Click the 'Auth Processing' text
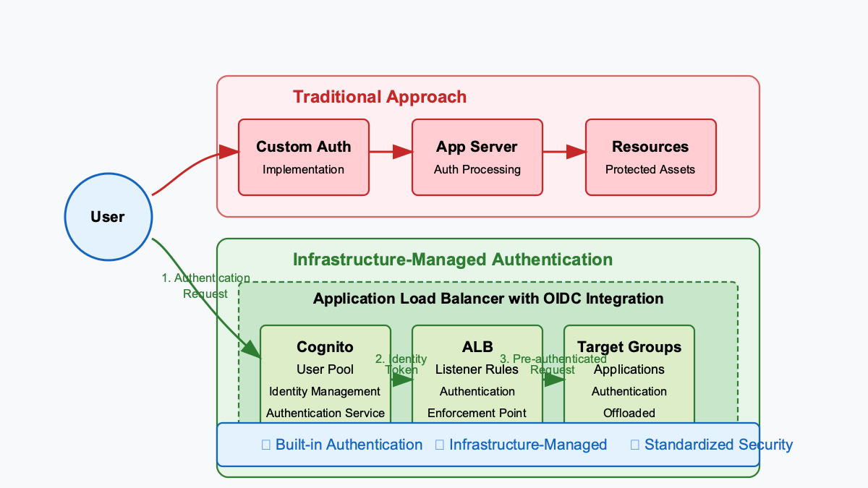 pos(477,170)
